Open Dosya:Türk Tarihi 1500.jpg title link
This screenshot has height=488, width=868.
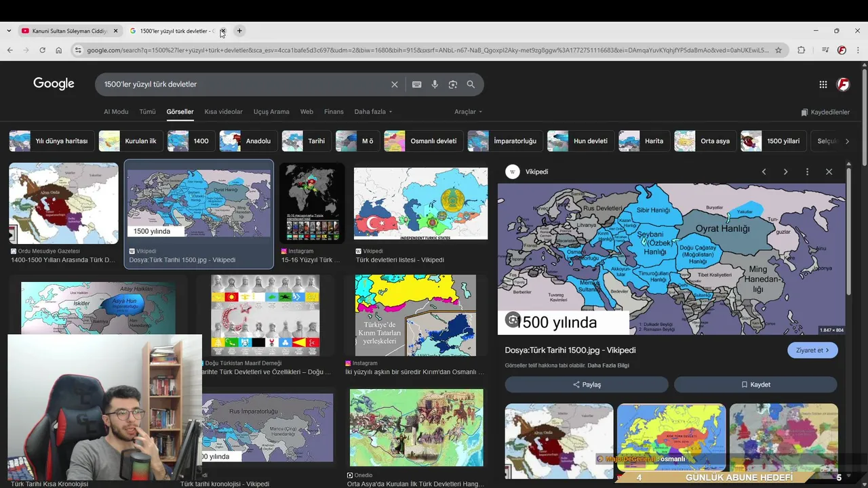coord(570,350)
